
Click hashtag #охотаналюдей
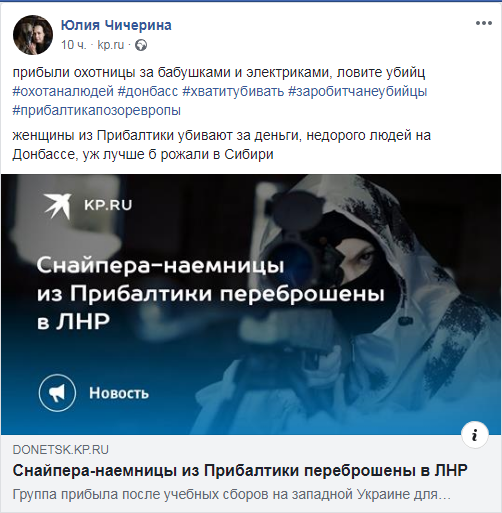(x=63, y=91)
